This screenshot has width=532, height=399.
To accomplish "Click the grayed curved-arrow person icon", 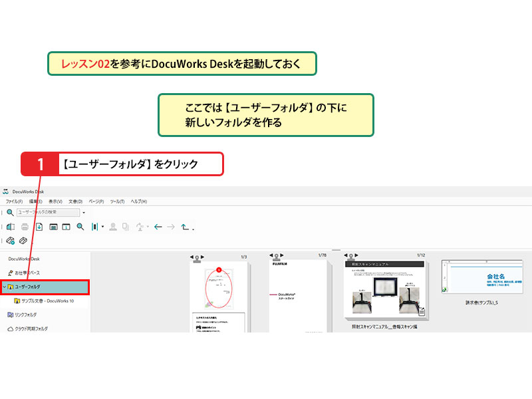I will click(x=140, y=227).
